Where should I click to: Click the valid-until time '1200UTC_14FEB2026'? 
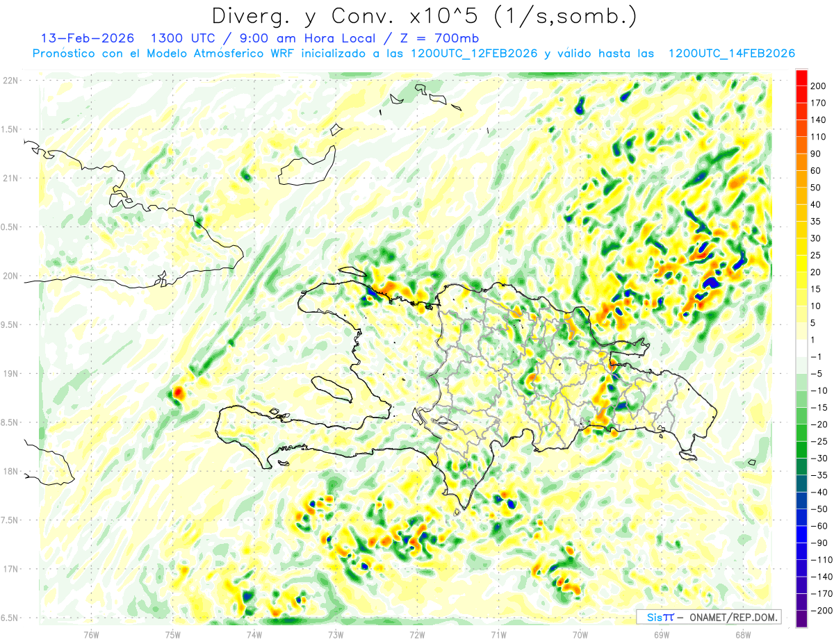point(731,53)
